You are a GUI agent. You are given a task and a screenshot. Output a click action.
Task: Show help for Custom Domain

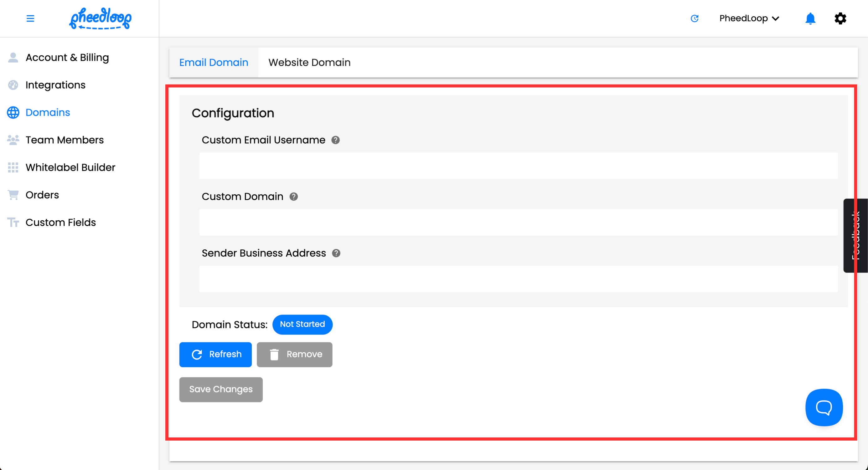click(x=293, y=197)
